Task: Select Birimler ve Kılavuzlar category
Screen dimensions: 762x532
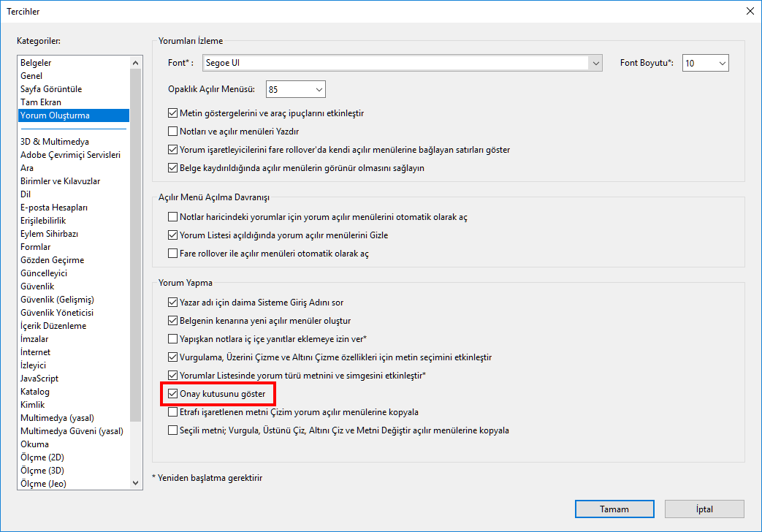Action: click(x=74, y=181)
